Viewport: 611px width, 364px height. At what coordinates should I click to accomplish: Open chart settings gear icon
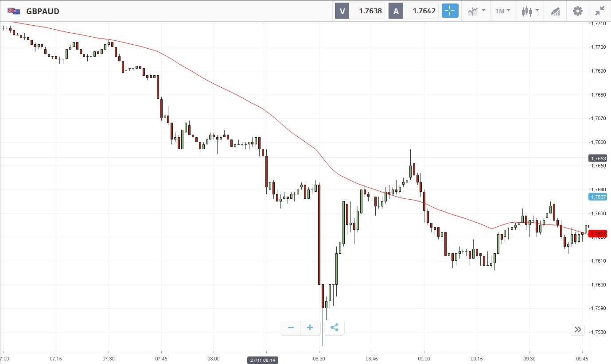click(x=578, y=11)
